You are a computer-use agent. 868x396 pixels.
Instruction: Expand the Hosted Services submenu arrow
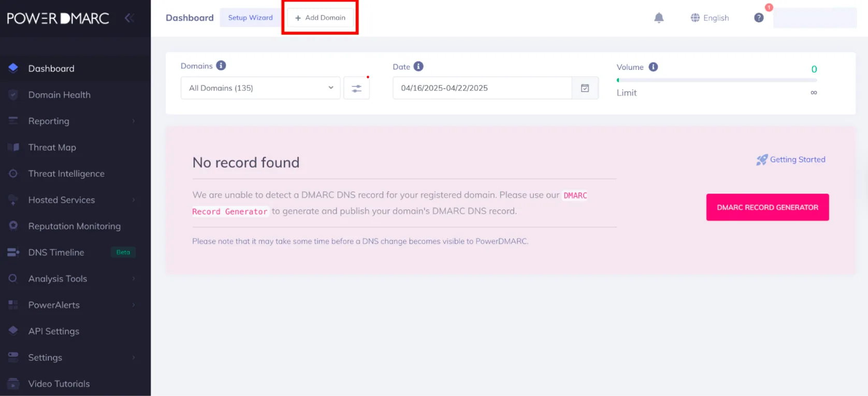[134, 200]
